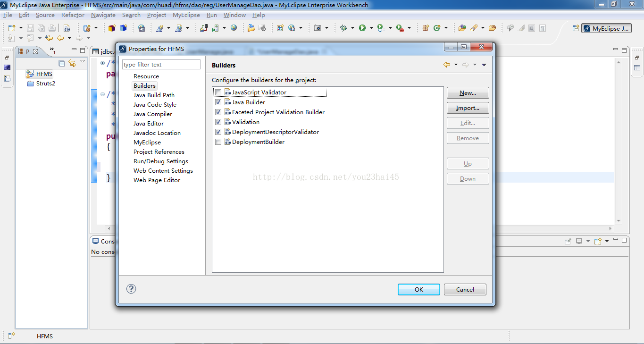Click the Save toolbar icon
The height and width of the screenshot is (344, 644).
(30, 28)
